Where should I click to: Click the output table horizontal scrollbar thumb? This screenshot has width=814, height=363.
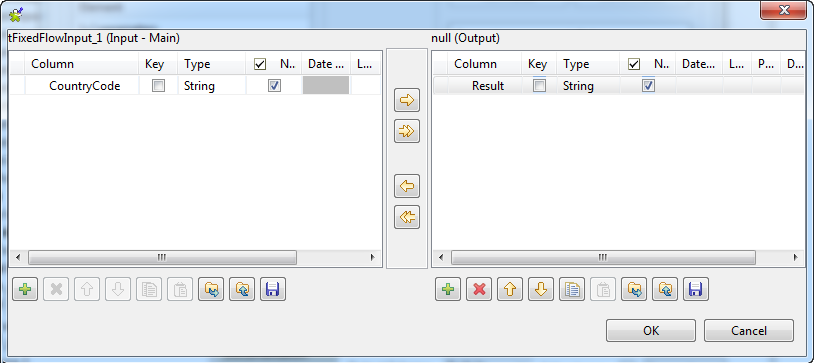tap(603, 257)
